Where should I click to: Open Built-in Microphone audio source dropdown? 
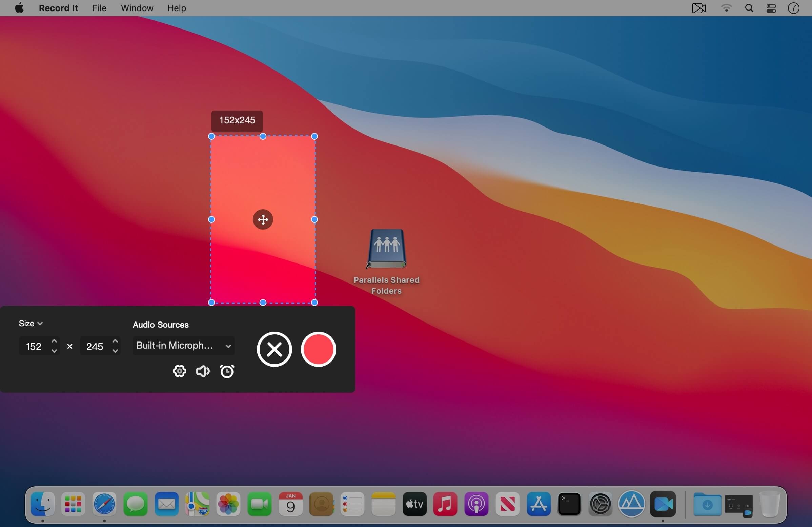tap(183, 346)
